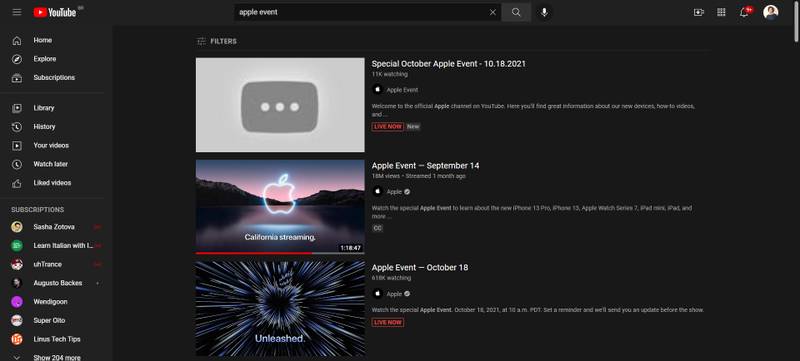Click the Watch later clock icon
Image resolution: width=800 pixels, height=361 pixels.
(17, 164)
